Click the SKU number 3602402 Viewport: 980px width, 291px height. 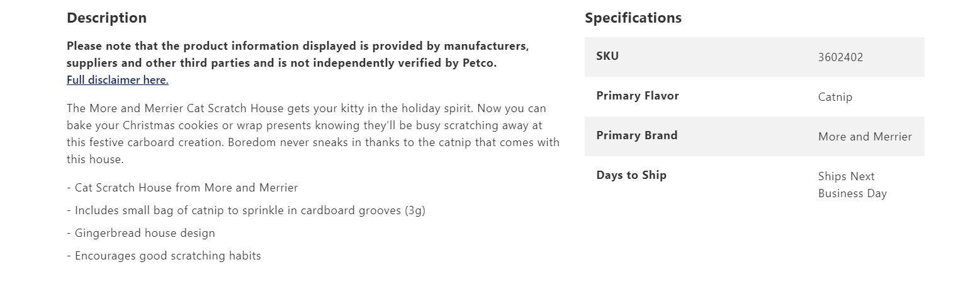tap(840, 57)
